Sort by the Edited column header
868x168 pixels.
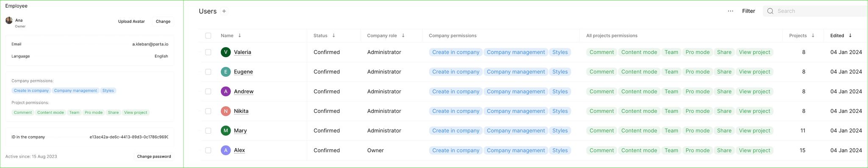(841, 36)
